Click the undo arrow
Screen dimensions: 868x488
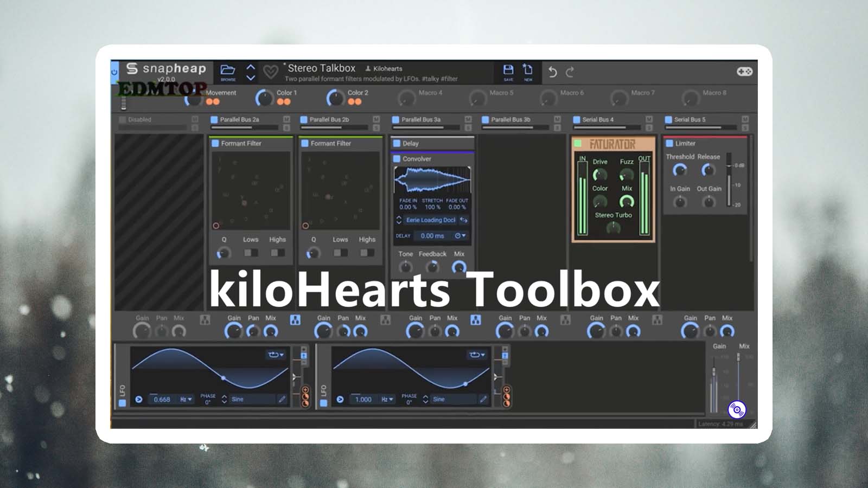[552, 72]
